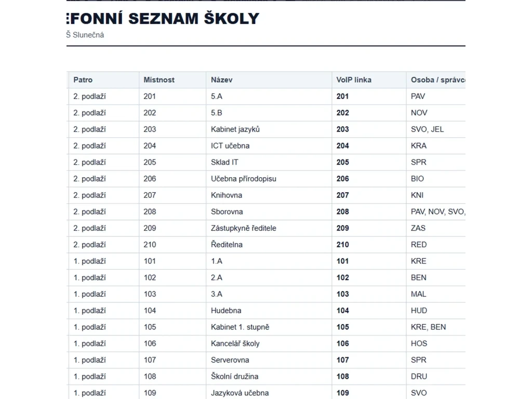
Task: Select Kancelář školy in the list
Action: [235, 344]
